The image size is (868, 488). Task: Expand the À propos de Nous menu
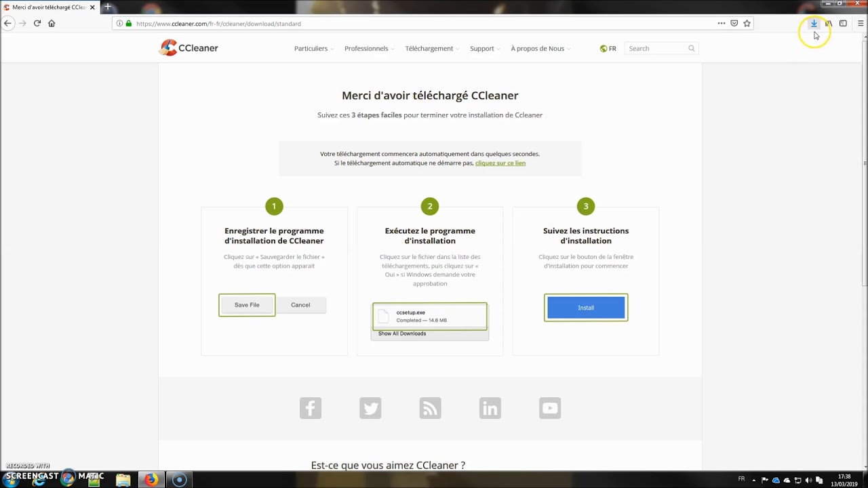tap(540, 49)
